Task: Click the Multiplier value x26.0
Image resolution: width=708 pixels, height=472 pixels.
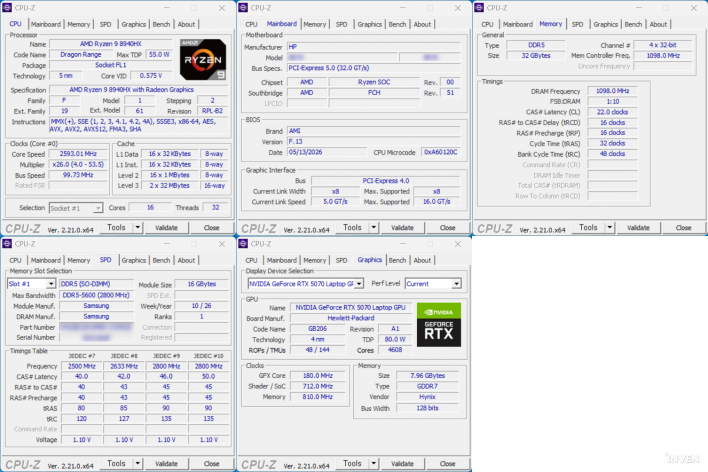Action: tap(78, 164)
